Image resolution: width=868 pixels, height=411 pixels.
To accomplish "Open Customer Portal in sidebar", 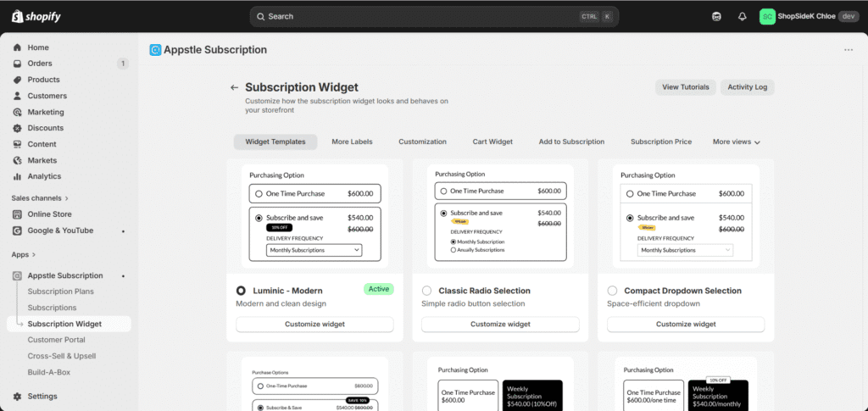I will coord(57,340).
